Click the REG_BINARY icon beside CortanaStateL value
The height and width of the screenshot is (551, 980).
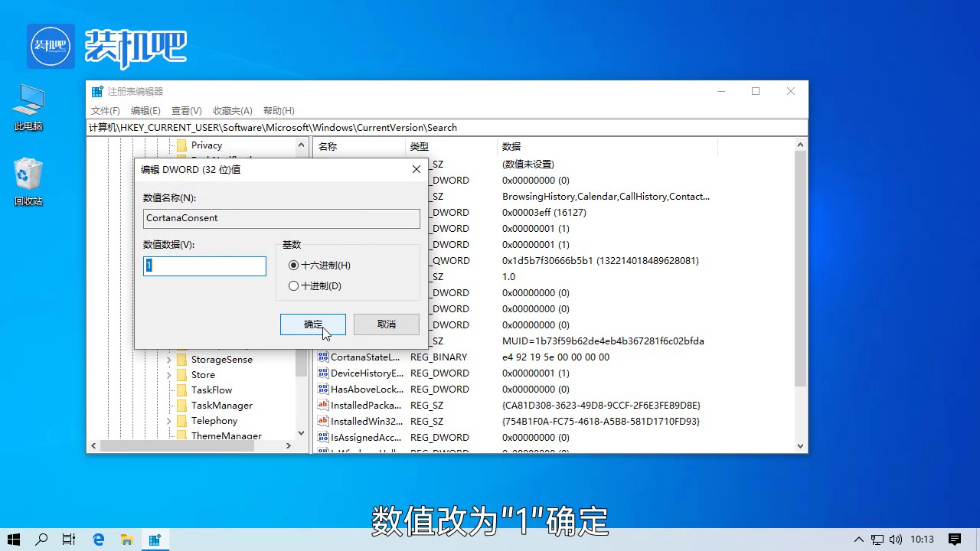tap(323, 357)
